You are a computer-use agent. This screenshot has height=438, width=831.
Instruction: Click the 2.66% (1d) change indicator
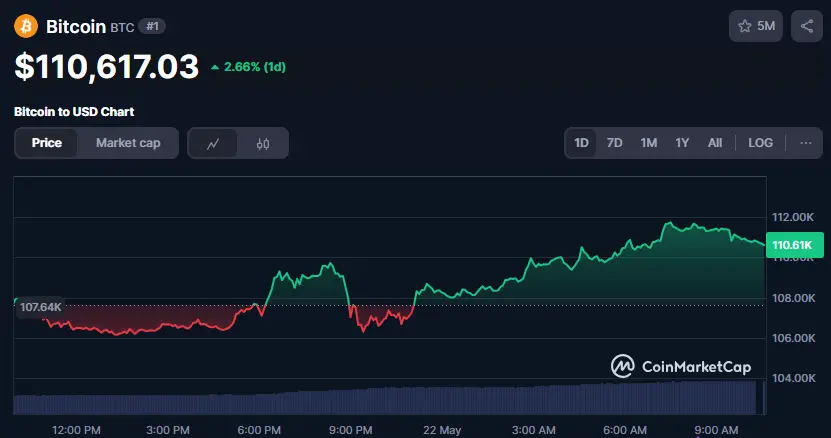248,67
